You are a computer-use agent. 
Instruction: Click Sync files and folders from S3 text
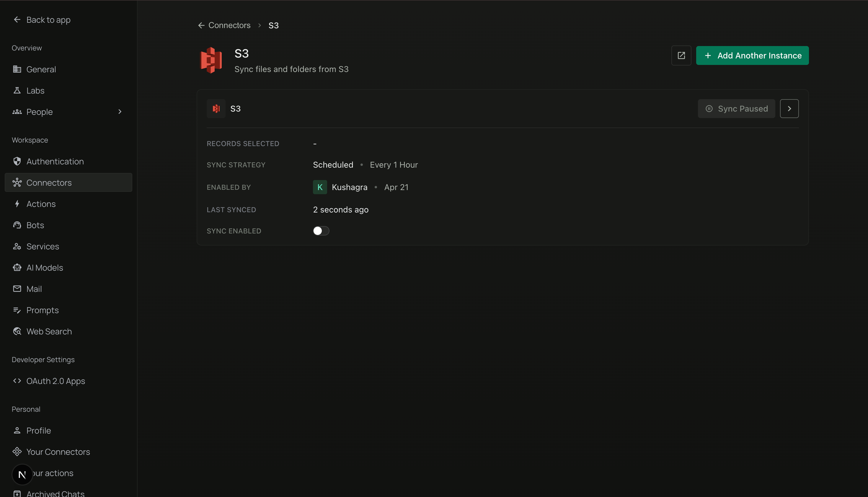pos(291,69)
